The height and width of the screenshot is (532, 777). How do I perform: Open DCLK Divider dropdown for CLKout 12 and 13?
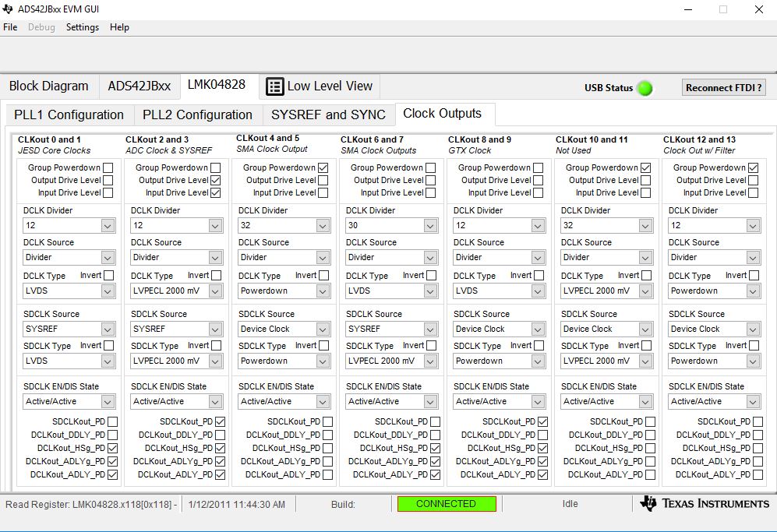click(x=753, y=226)
